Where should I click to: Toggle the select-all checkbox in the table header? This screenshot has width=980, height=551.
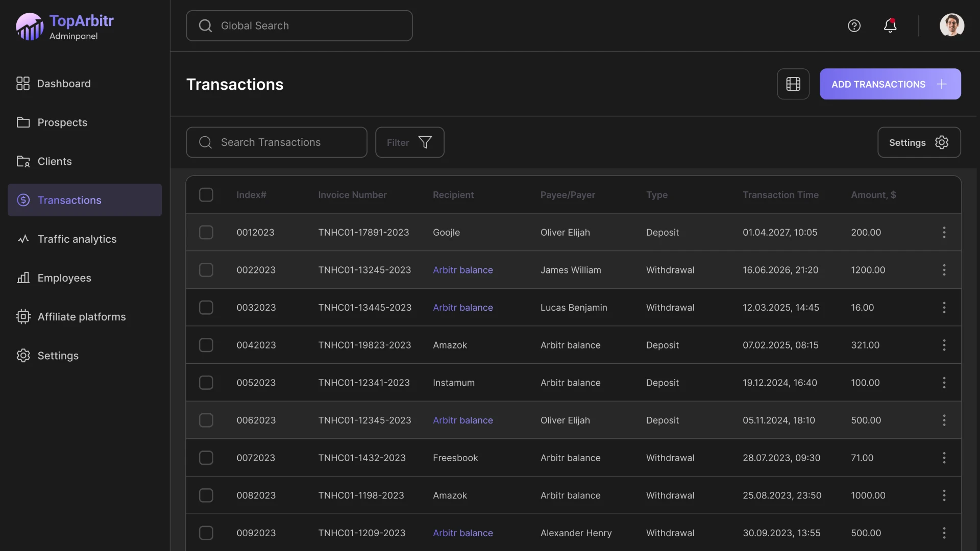pyautogui.click(x=206, y=194)
